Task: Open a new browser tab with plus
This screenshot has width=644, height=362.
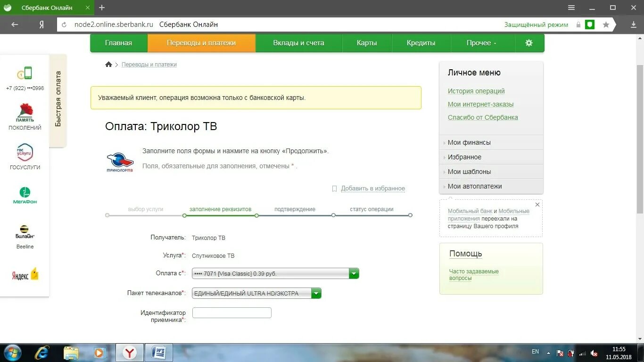Action: (x=102, y=8)
